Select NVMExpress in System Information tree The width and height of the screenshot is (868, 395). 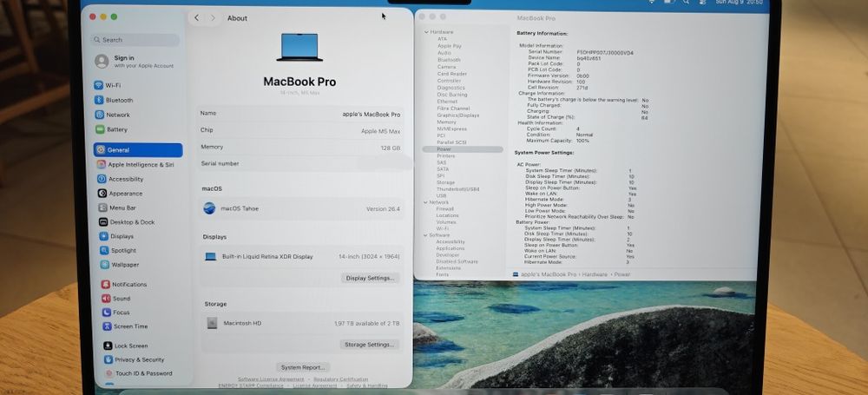(451, 128)
